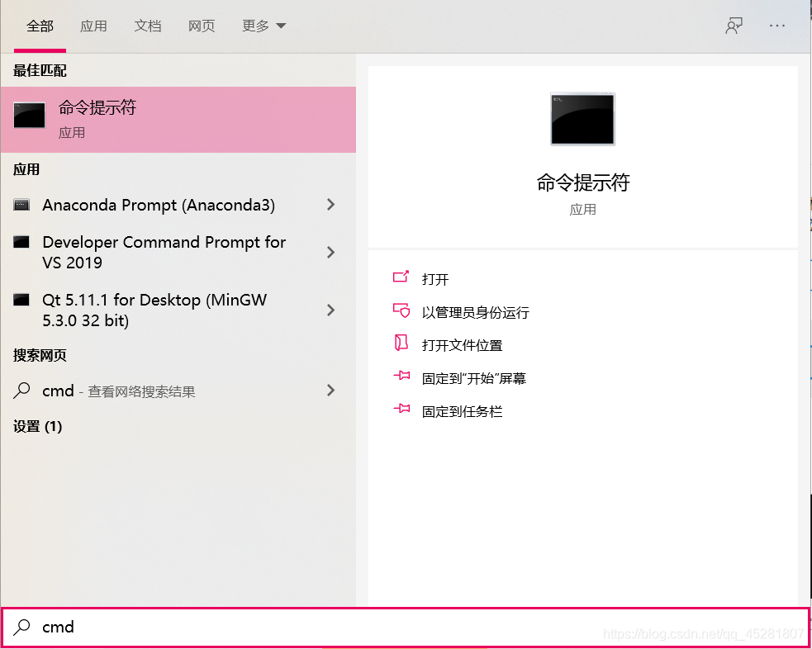This screenshot has width=812, height=649.
Task: Click the pin icon for taskbar
Action: coord(401,410)
